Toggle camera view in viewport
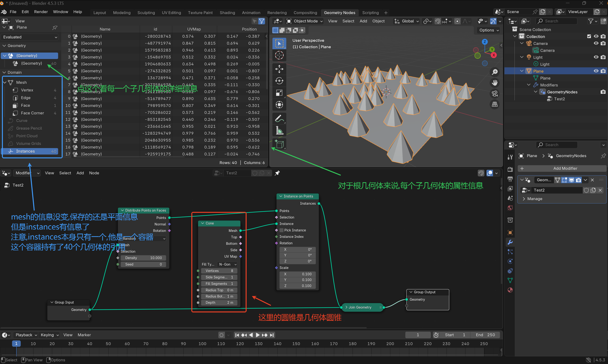This screenshot has height=364, width=608. point(495,93)
